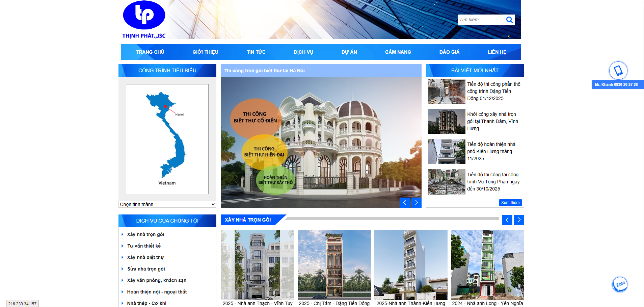Screen dimensions: 644x307
Task: Click the Mr. Khánh phone number label
Action: [616, 84]
